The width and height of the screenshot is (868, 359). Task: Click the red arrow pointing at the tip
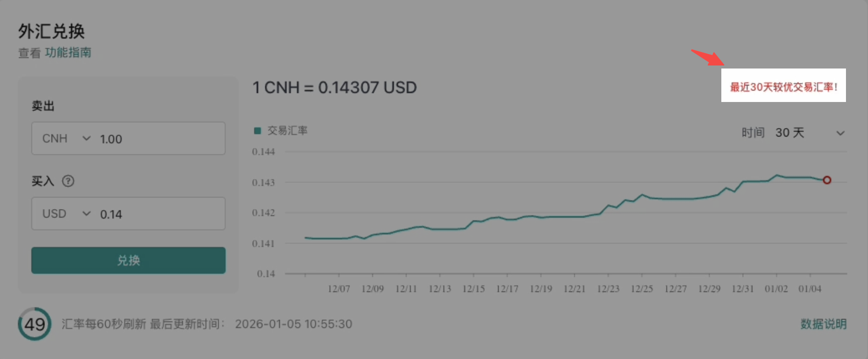pyautogui.click(x=708, y=57)
